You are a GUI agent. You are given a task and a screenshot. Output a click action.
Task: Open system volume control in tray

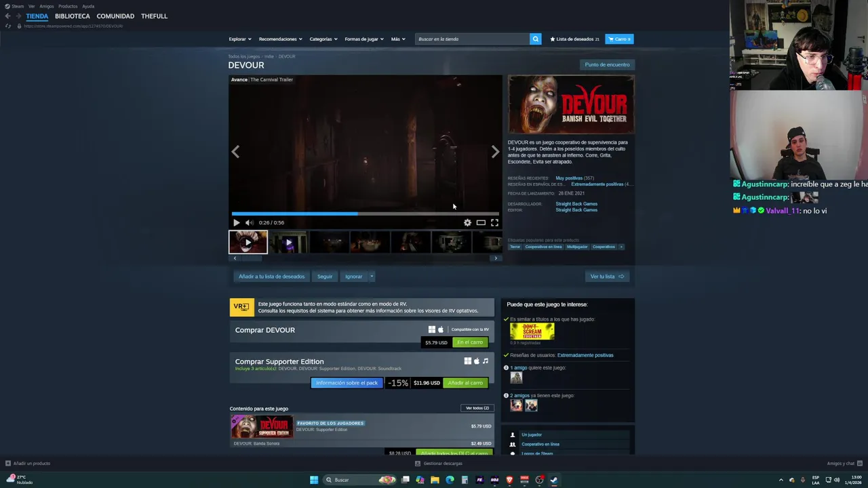(x=837, y=480)
